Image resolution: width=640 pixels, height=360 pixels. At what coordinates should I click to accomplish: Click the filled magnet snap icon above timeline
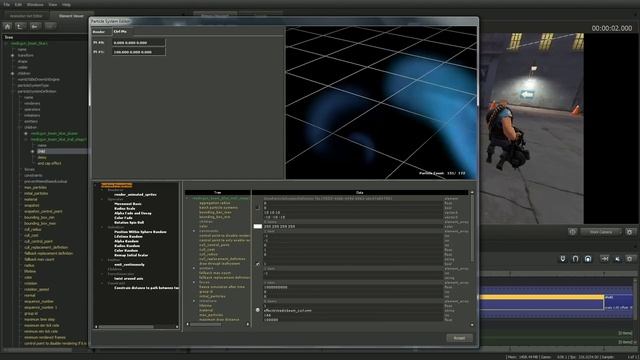point(588,259)
